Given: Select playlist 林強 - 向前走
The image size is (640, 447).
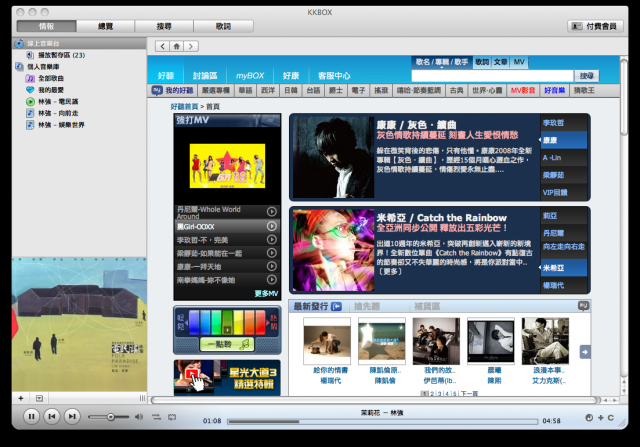Looking at the screenshot, I should pyautogui.click(x=58, y=113).
